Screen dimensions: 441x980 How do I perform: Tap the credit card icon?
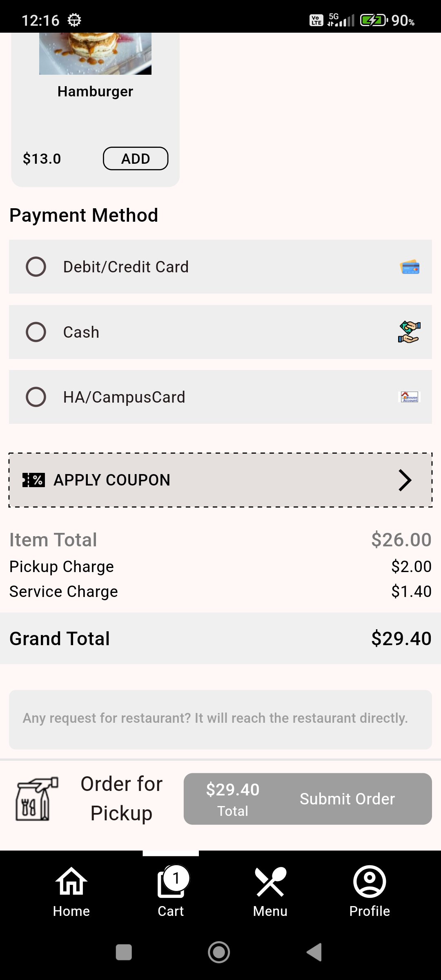(410, 267)
